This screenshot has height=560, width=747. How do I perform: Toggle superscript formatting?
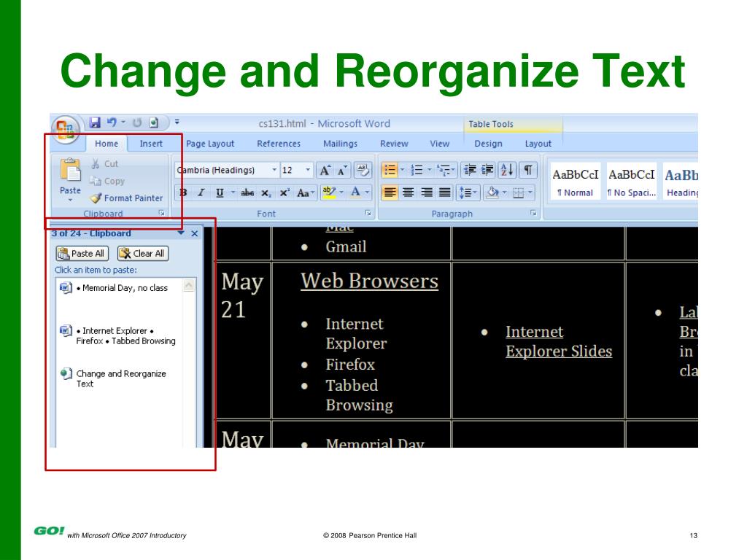click(285, 192)
